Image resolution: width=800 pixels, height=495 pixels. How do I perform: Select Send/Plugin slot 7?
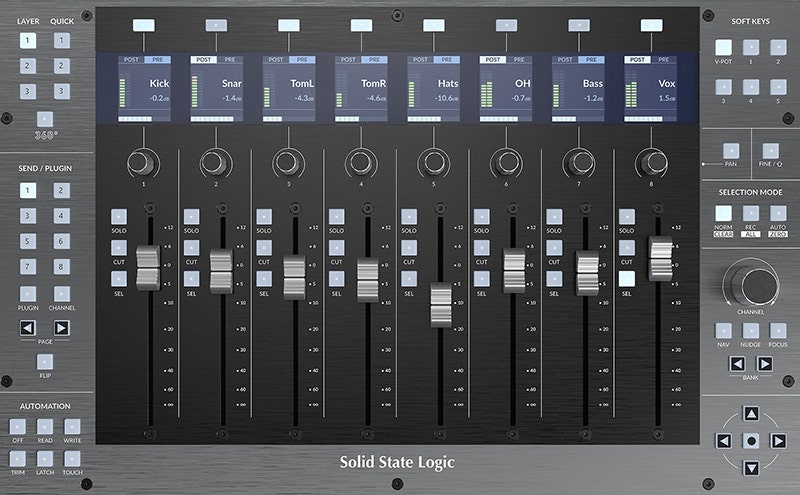tap(28, 266)
